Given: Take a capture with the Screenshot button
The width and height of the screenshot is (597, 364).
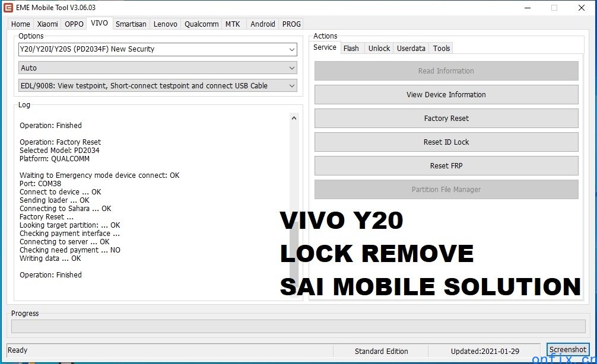Looking at the screenshot, I should click(x=568, y=350).
